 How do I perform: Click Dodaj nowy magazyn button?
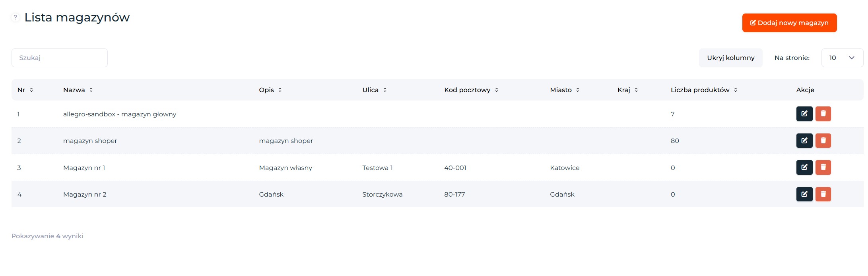coord(789,23)
